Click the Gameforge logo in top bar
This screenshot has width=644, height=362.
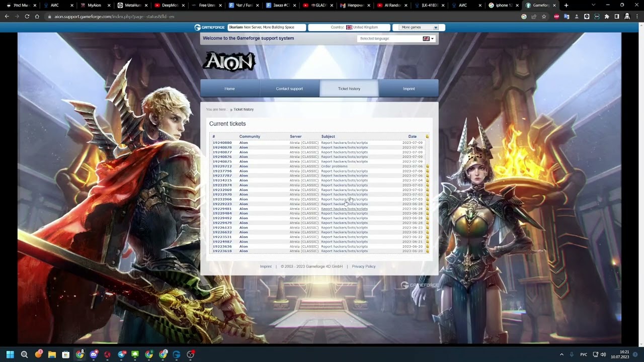tap(210, 27)
